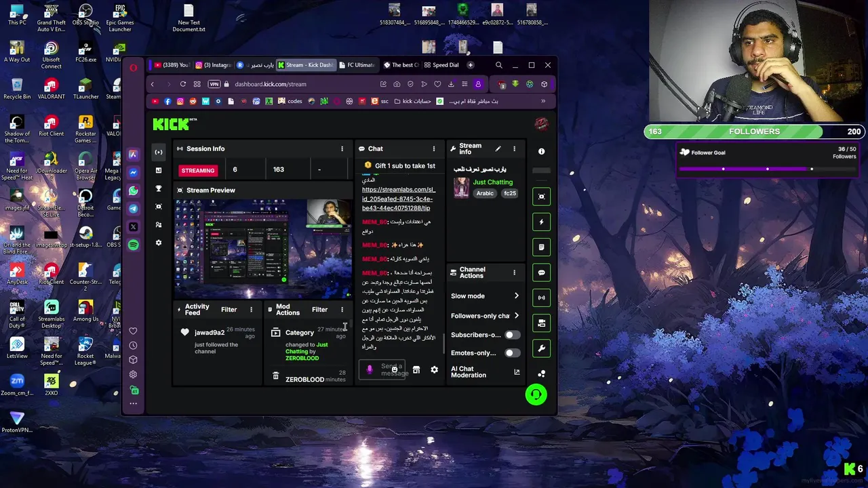This screenshot has height=488, width=868.
Task: Click the Gift 1 sub banner
Action: [x=399, y=165]
